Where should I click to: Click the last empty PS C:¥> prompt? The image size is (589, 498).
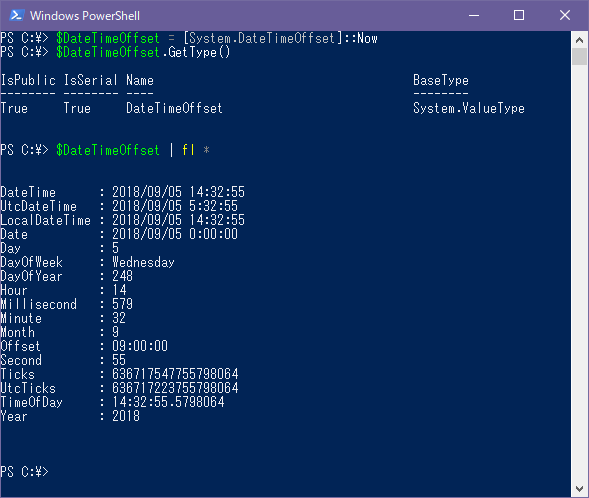[x=24, y=472]
